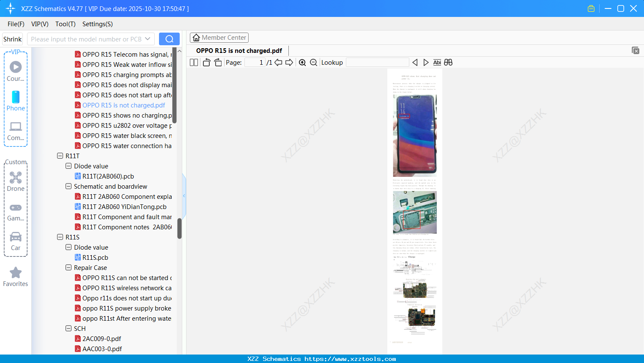Find next lookup match

[x=426, y=63]
